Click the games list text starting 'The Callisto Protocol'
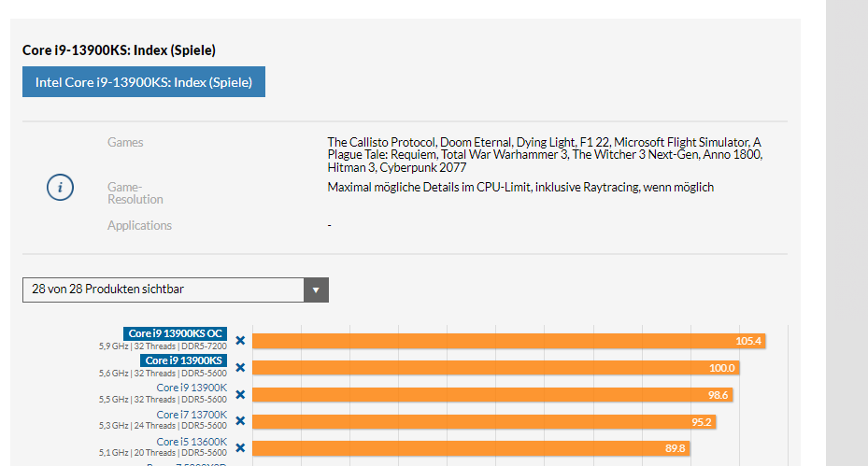The width and height of the screenshot is (868, 466). pyautogui.click(x=546, y=155)
